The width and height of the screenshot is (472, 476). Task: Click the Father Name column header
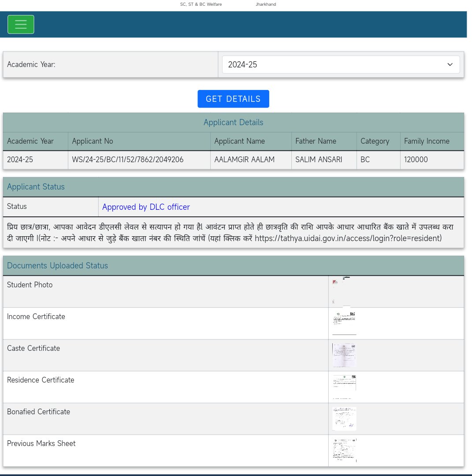coord(316,141)
